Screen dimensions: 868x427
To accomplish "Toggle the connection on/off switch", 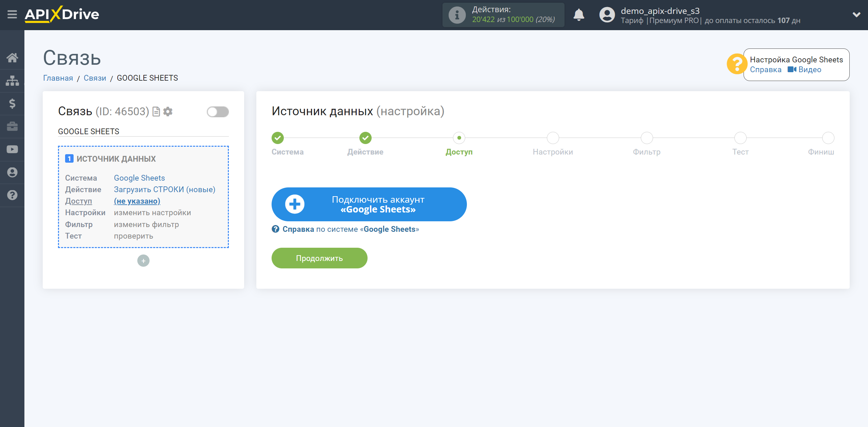I will 218,112.
